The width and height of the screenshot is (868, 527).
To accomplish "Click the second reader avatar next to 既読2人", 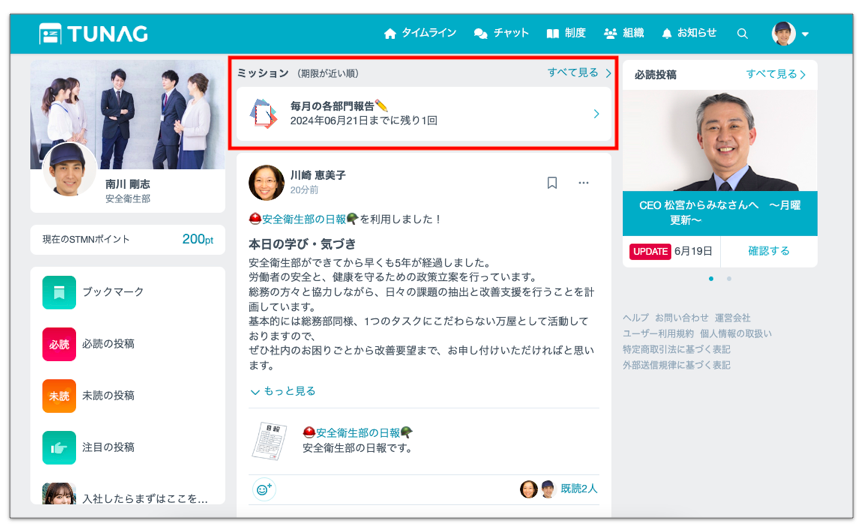I will (x=547, y=489).
